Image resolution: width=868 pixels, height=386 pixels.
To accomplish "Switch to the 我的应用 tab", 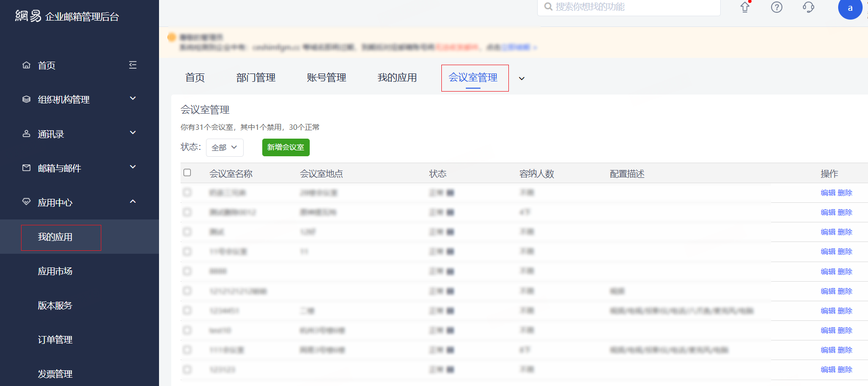I will [x=397, y=77].
